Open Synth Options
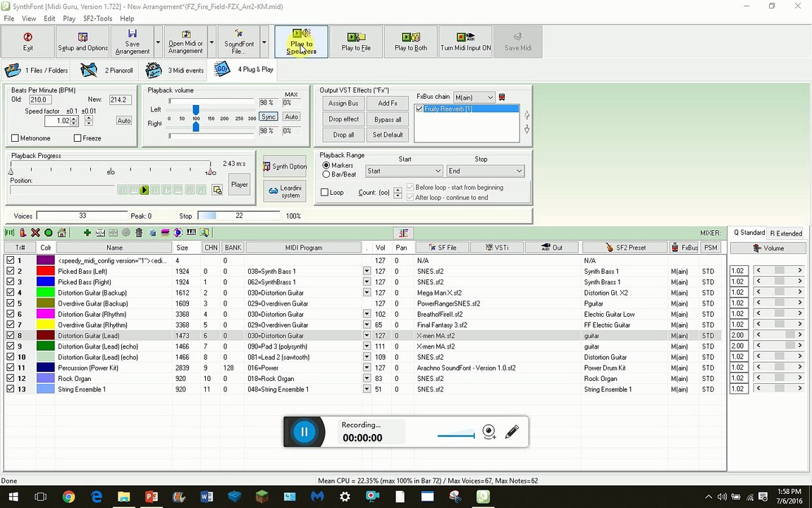Viewport: 812px width, 508px height. (x=285, y=167)
